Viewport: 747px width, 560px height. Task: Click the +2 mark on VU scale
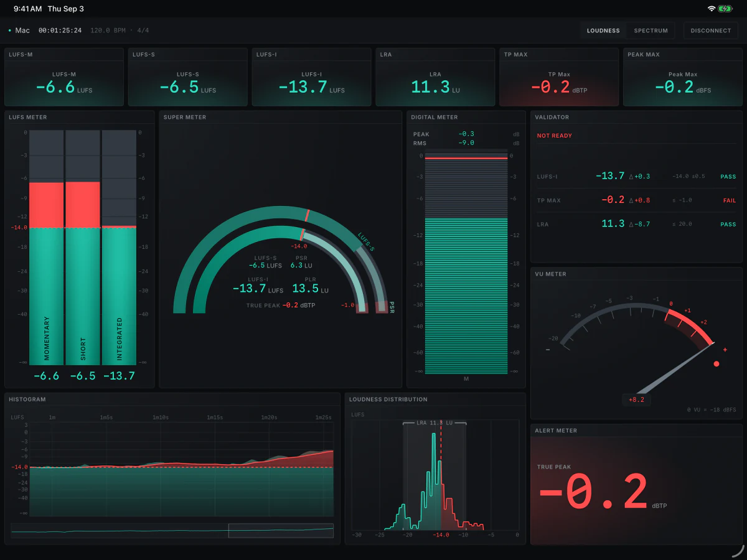[x=703, y=322]
